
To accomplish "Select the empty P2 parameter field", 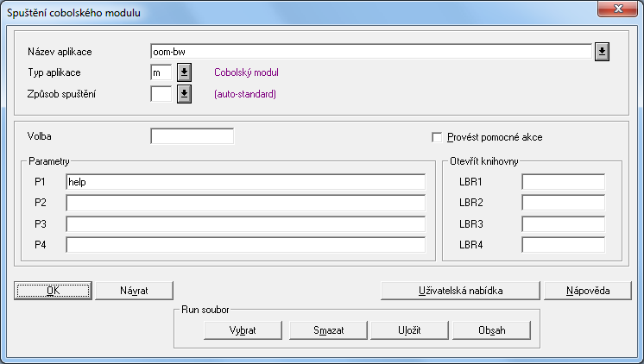I will (x=245, y=203).
